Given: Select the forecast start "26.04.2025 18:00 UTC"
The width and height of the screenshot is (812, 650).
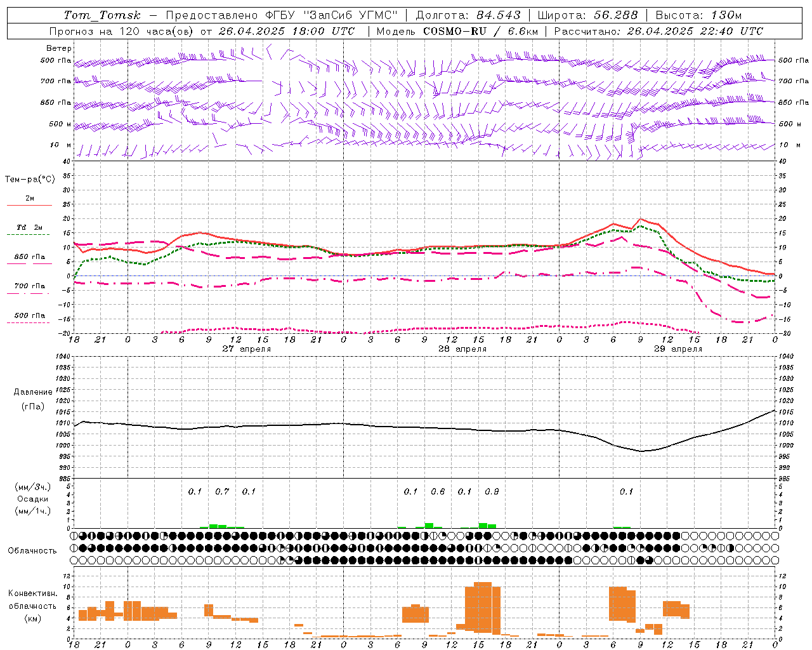Looking at the screenshot, I should point(286,31).
